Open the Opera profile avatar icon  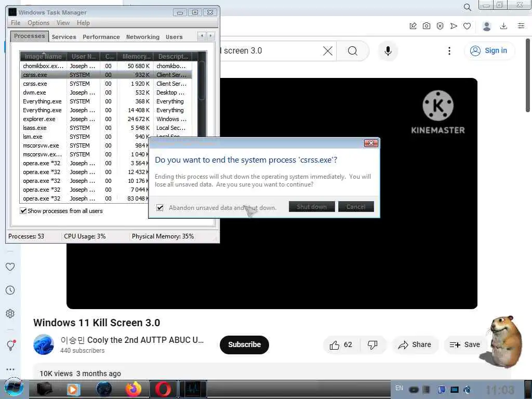point(486,26)
